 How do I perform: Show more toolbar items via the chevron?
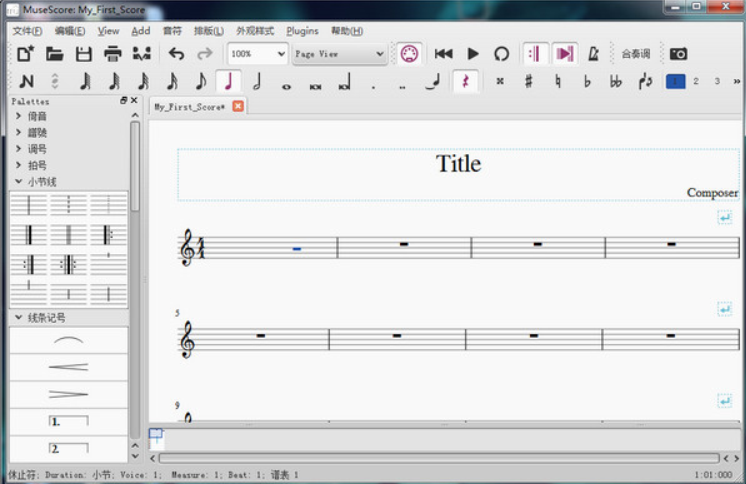pyautogui.click(x=736, y=81)
